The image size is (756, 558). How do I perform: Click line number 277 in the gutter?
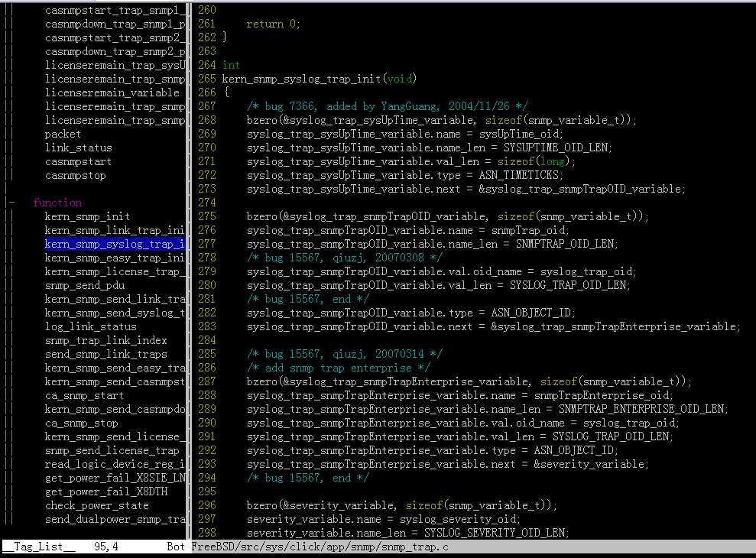pyautogui.click(x=207, y=244)
